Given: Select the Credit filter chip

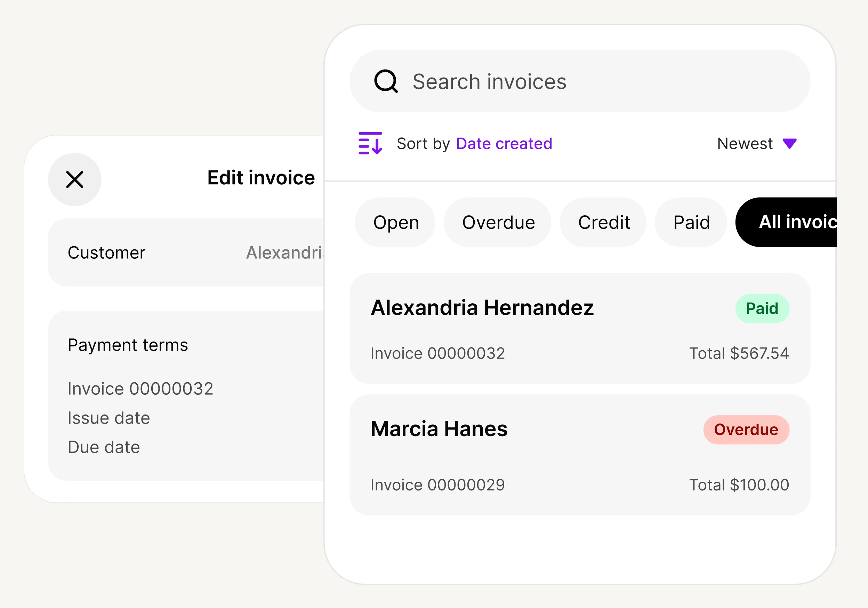Looking at the screenshot, I should (x=603, y=222).
